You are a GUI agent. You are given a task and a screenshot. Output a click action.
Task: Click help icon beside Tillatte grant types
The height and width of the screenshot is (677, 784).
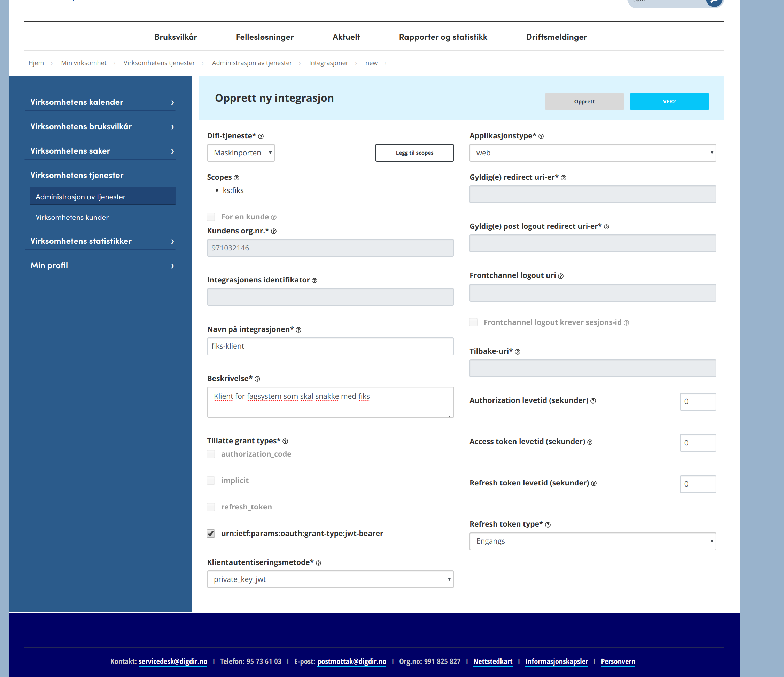point(285,441)
